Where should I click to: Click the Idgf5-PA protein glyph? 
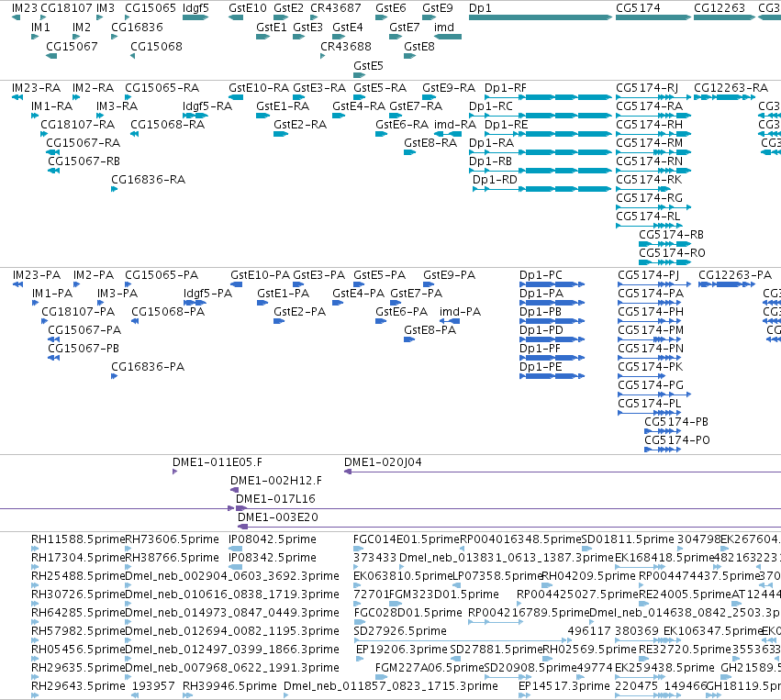point(195,303)
